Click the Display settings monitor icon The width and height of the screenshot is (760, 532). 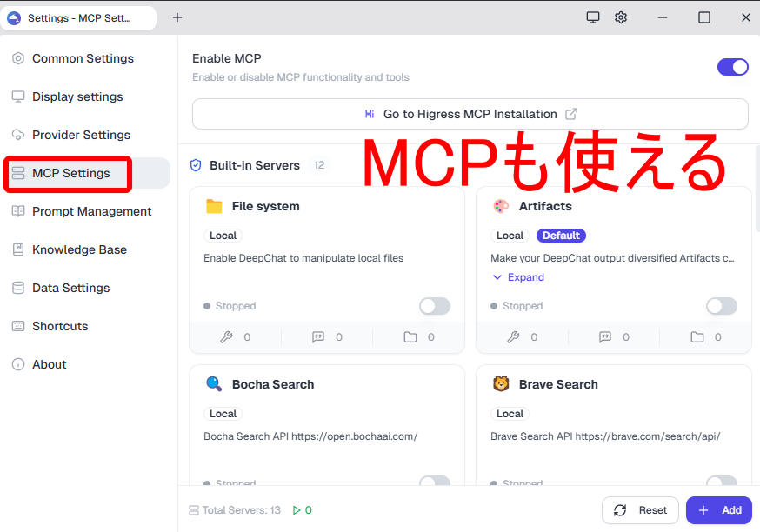tap(18, 96)
